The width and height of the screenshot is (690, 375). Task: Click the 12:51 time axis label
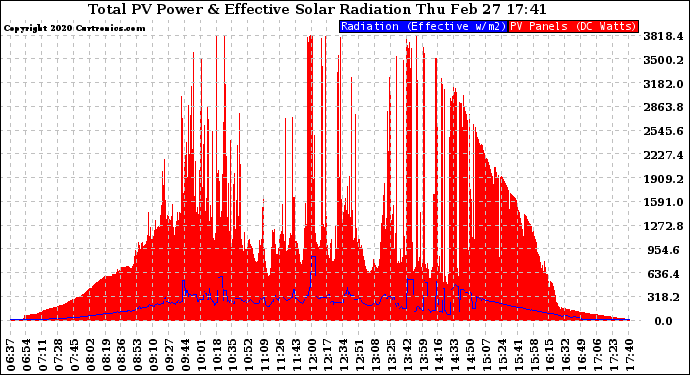point(360,355)
